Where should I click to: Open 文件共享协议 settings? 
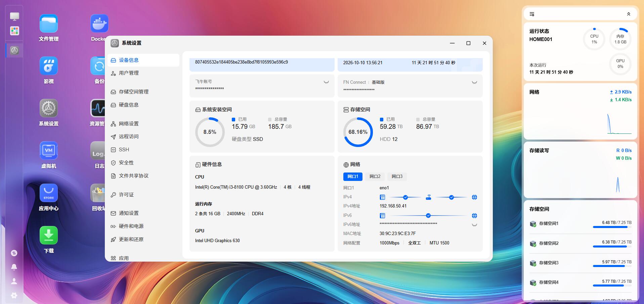pyautogui.click(x=143, y=176)
